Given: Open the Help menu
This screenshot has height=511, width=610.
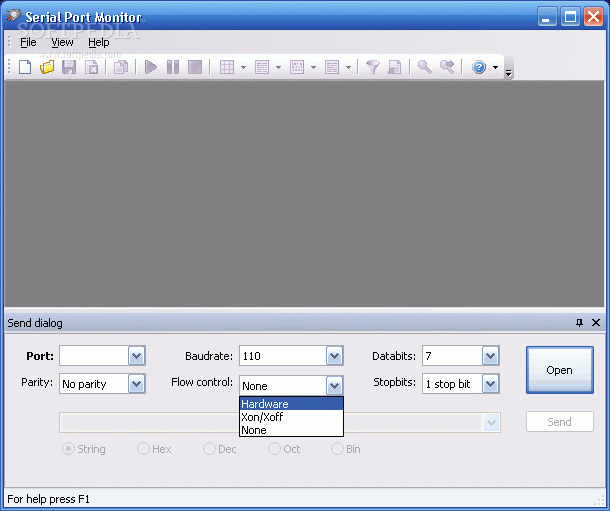Looking at the screenshot, I should tap(98, 42).
